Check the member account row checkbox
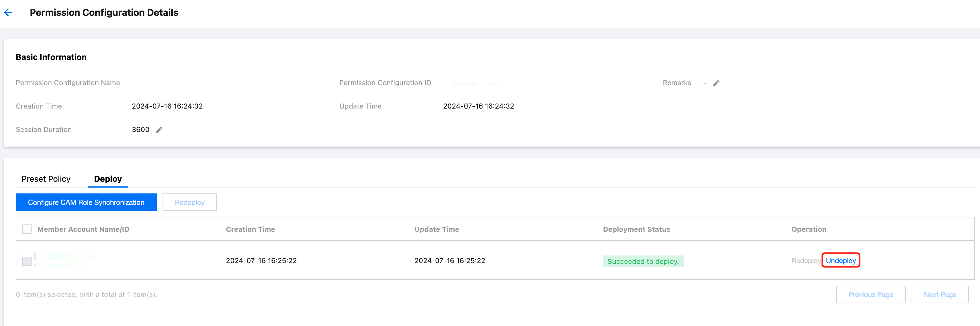 (27, 261)
